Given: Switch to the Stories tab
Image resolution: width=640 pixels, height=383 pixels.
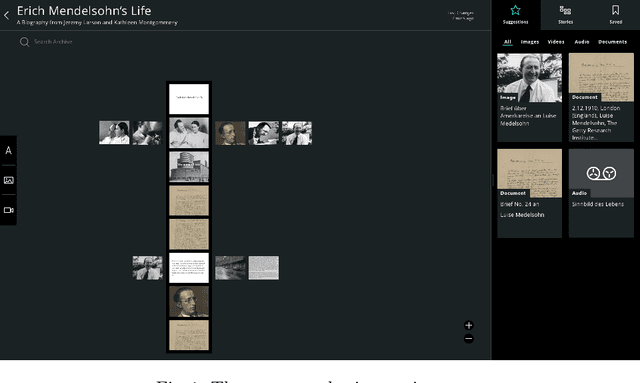Looking at the screenshot, I should [x=565, y=15].
